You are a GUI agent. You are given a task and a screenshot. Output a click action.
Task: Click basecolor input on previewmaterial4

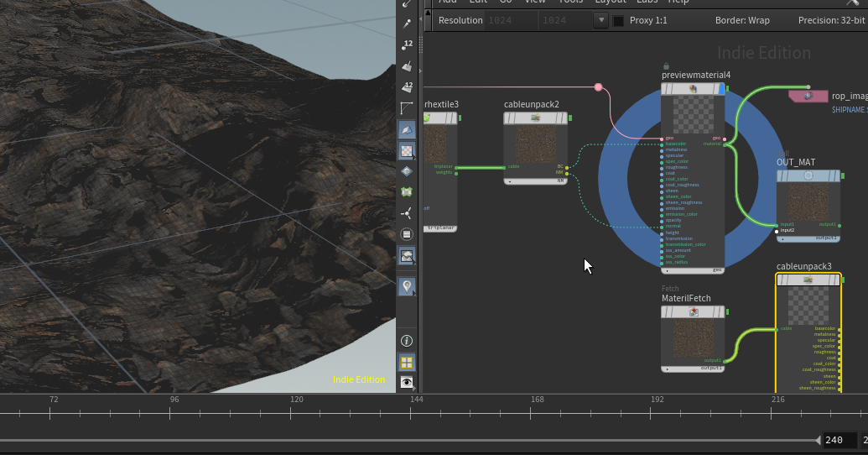click(662, 144)
